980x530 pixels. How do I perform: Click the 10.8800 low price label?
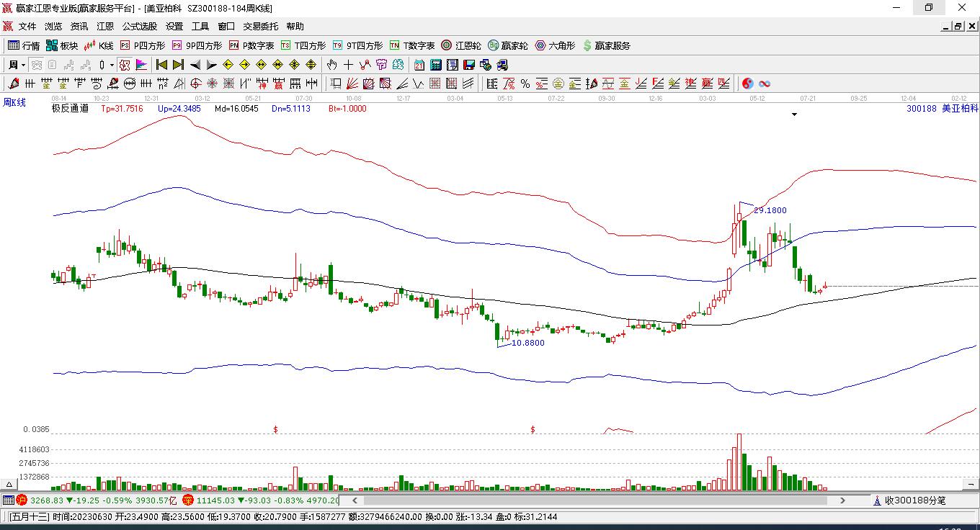point(528,343)
